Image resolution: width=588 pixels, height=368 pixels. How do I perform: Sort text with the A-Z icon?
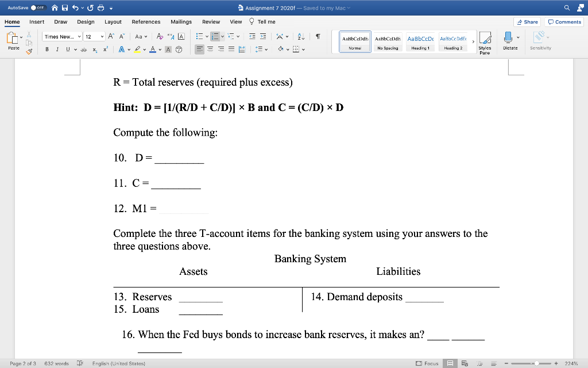coord(301,36)
